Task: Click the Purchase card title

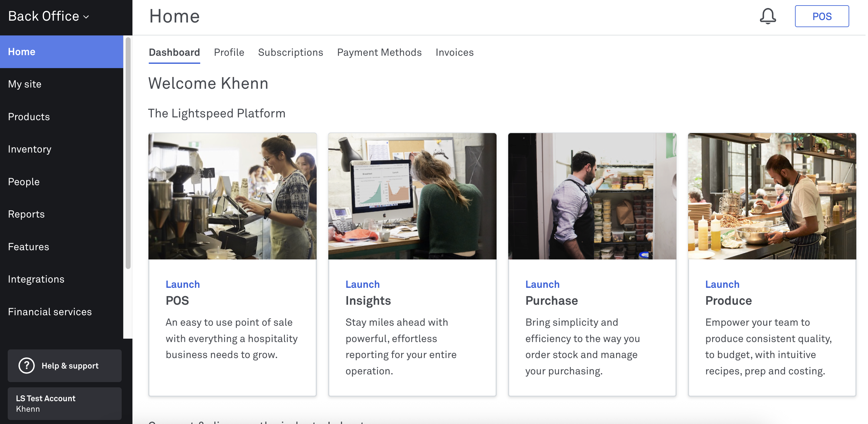Action: 552,300
